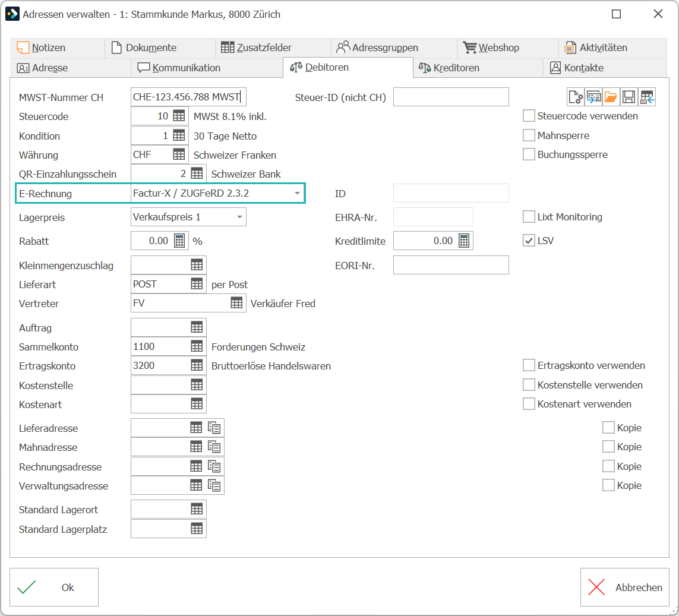Open the Vertreter lookup table icon
Image resolution: width=679 pixels, height=616 pixels.
[x=236, y=303]
